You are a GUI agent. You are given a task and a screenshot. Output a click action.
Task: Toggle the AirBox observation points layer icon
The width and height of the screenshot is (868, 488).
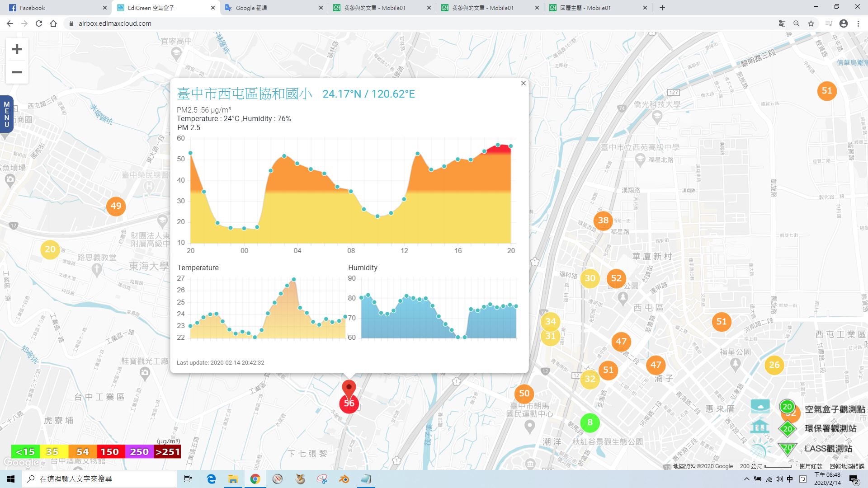coord(760,407)
